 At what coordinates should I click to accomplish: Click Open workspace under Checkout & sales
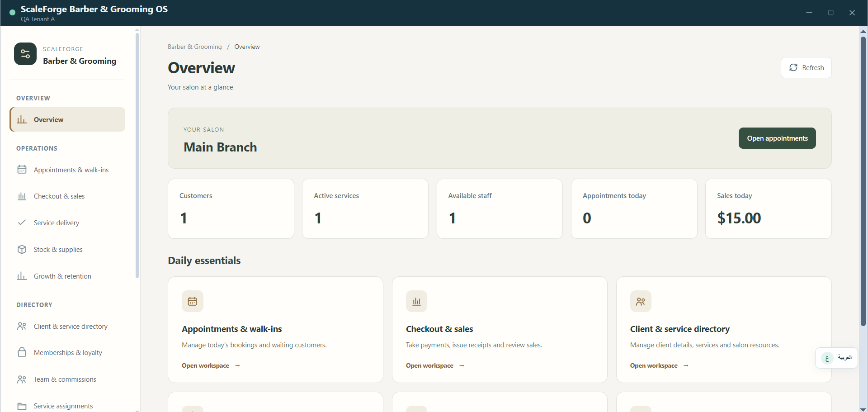[435, 365]
